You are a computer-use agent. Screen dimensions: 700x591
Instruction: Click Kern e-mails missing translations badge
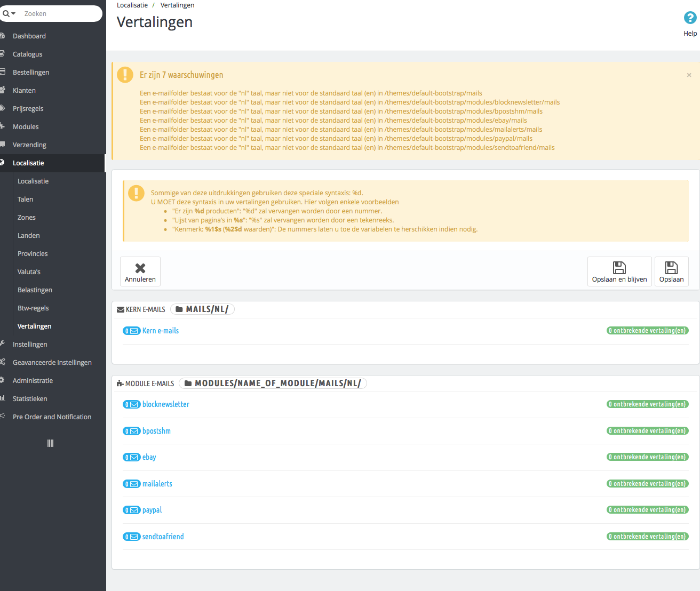[648, 331]
